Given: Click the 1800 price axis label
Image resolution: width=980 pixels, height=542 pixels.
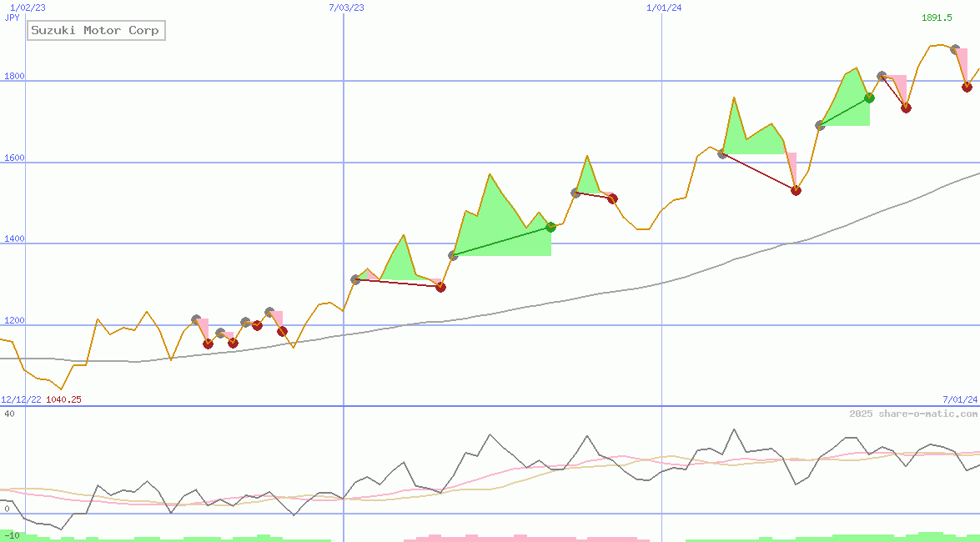Looking at the screenshot, I should [x=14, y=77].
